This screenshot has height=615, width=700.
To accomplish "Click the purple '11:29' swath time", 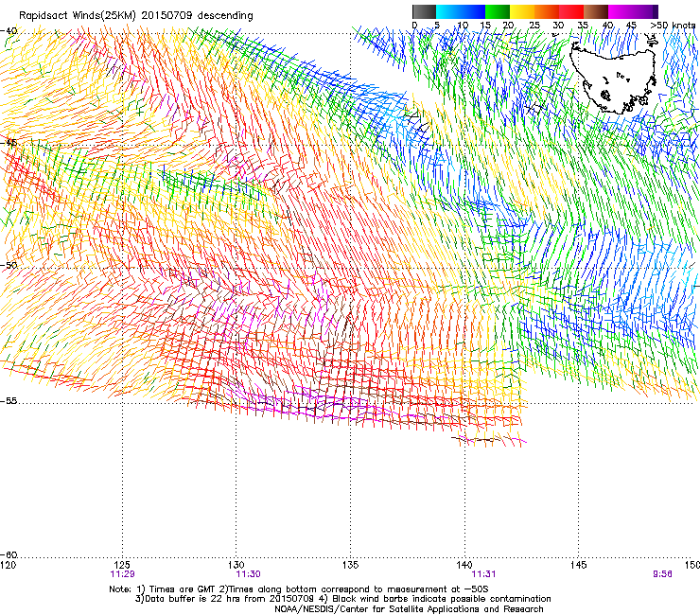I will click(122, 574).
